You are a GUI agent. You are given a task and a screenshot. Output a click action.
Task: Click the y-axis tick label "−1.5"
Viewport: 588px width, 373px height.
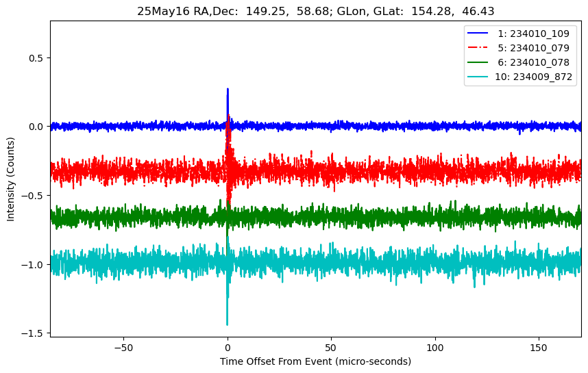tap(32, 333)
